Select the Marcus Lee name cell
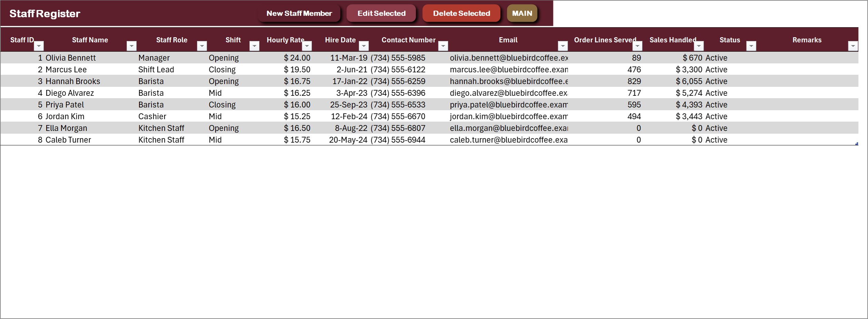 (x=90, y=70)
